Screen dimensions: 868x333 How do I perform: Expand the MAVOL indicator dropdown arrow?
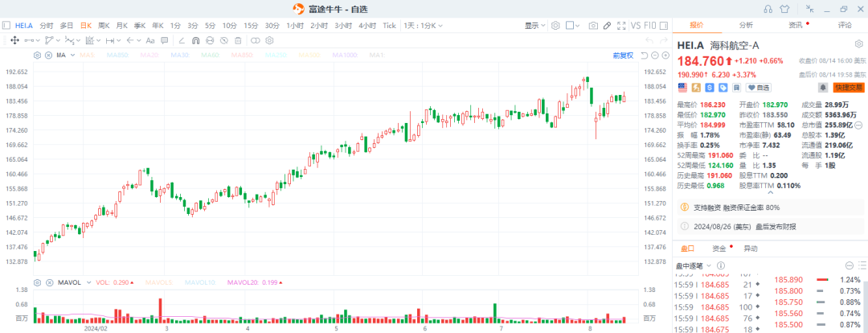pyautogui.click(x=88, y=282)
